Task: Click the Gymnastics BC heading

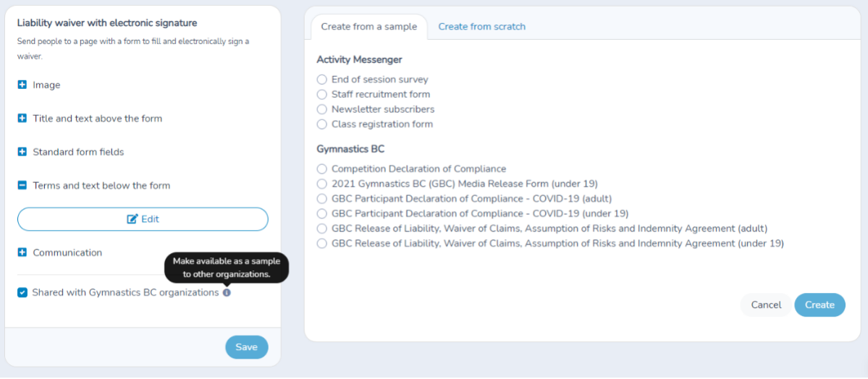Action: tap(350, 149)
